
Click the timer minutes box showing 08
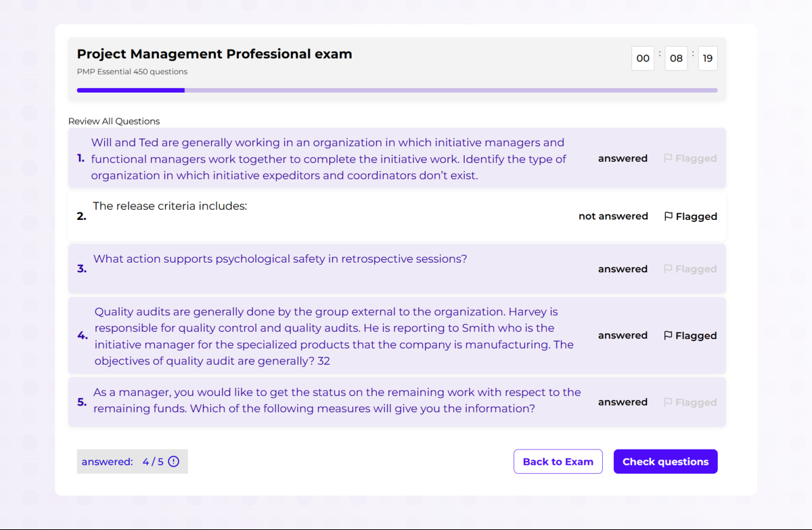(677, 58)
